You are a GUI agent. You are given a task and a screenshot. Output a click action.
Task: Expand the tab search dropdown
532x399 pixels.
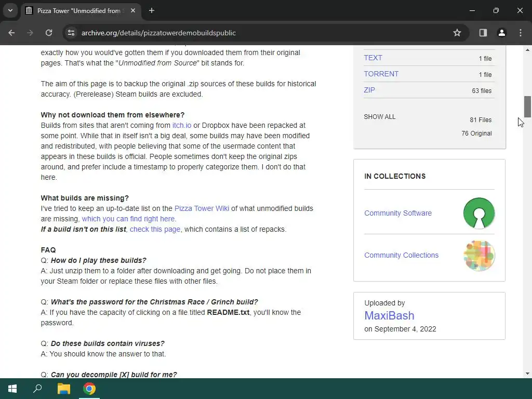tap(10, 10)
